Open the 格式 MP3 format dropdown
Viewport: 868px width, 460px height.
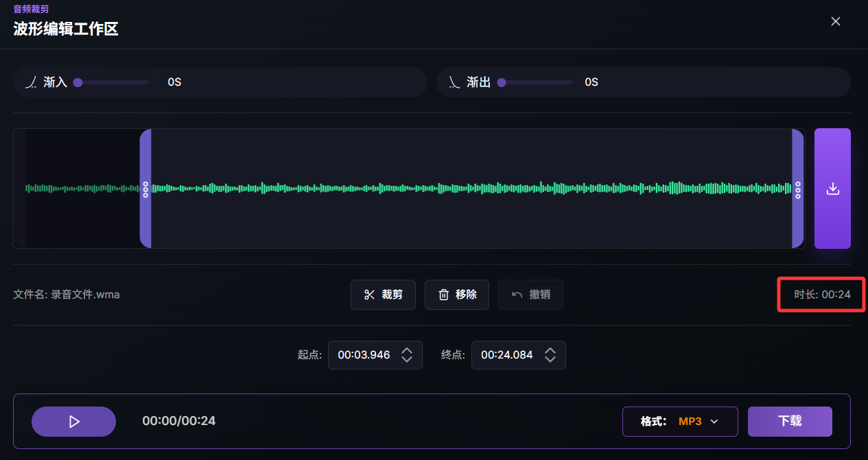(680, 422)
